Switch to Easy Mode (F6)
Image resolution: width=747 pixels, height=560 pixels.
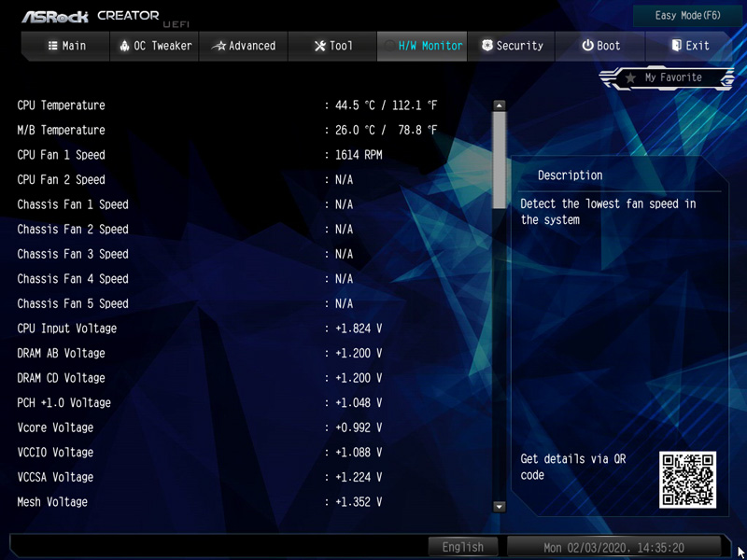pos(687,16)
